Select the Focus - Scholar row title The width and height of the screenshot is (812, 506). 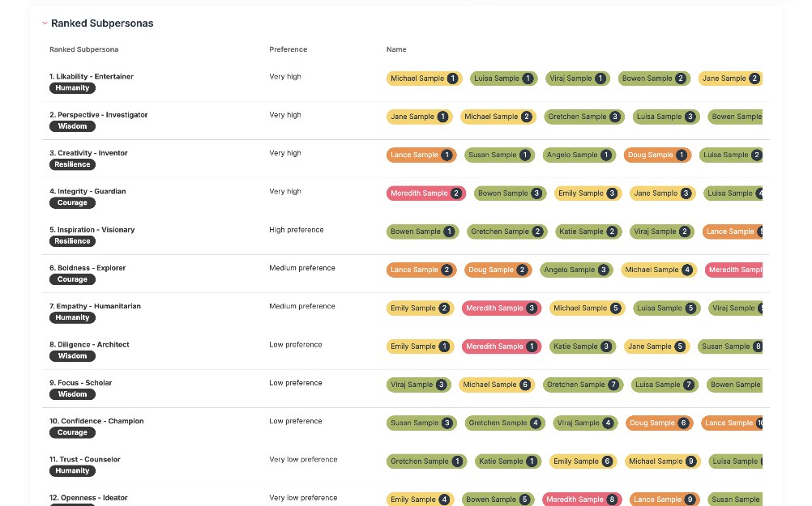click(x=81, y=383)
